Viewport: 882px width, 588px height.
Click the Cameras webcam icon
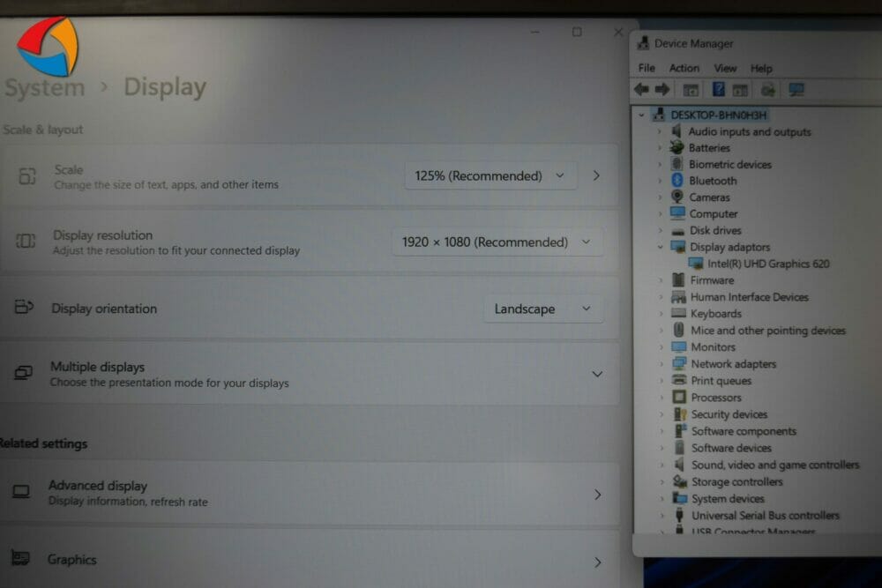[677, 197]
